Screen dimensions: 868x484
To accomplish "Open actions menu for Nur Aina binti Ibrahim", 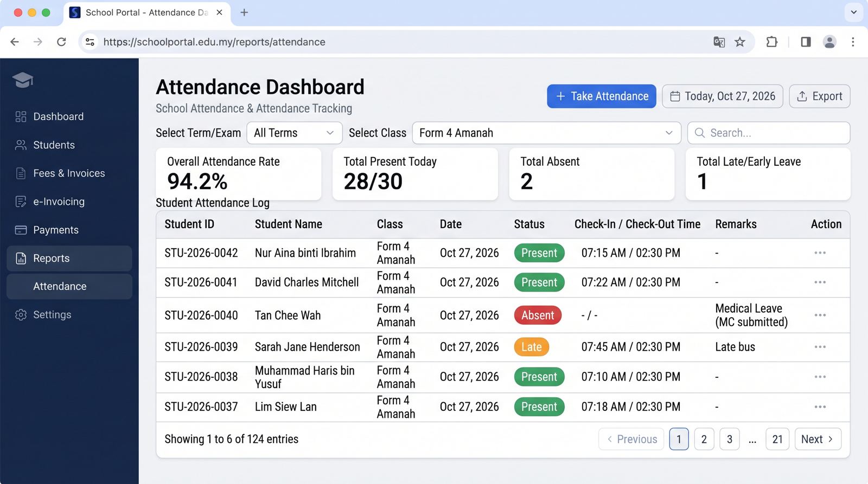I will (820, 253).
